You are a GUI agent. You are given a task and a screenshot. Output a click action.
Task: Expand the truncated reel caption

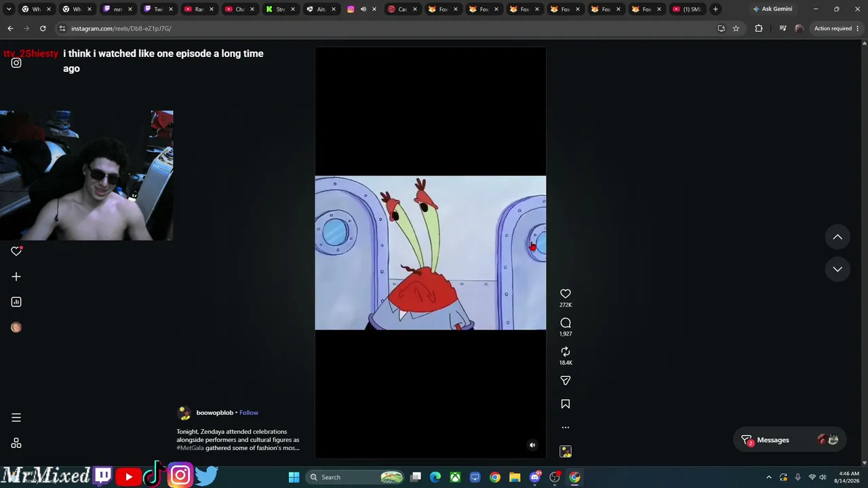click(238, 440)
